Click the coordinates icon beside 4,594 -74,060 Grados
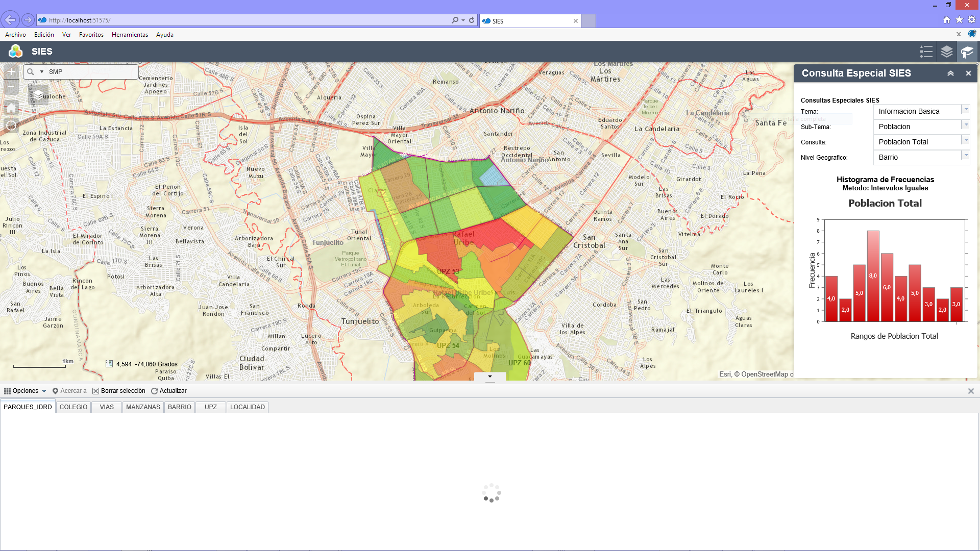Image resolution: width=980 pixels, height=551 pixels. pyautogui.click(x=109, y=364)
